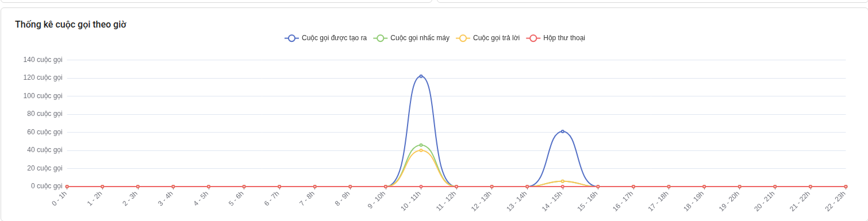Click the '2 - 3h' hour label

coord(130,199)
